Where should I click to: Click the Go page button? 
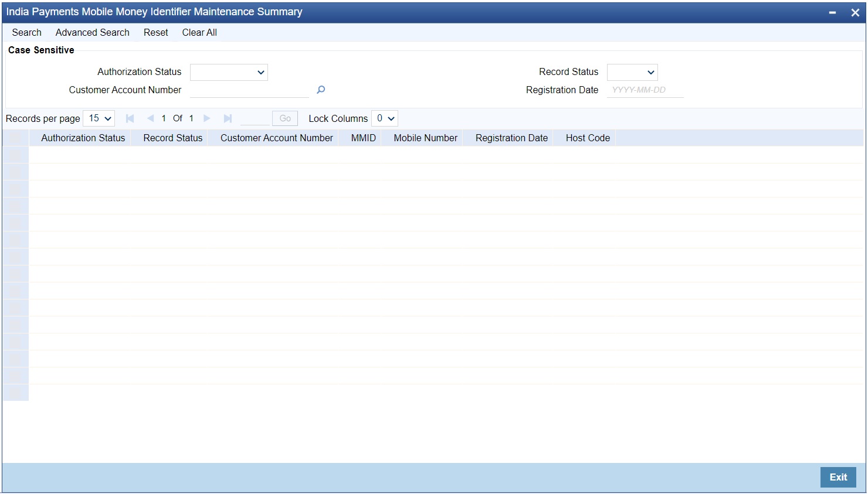click(285, 118)
